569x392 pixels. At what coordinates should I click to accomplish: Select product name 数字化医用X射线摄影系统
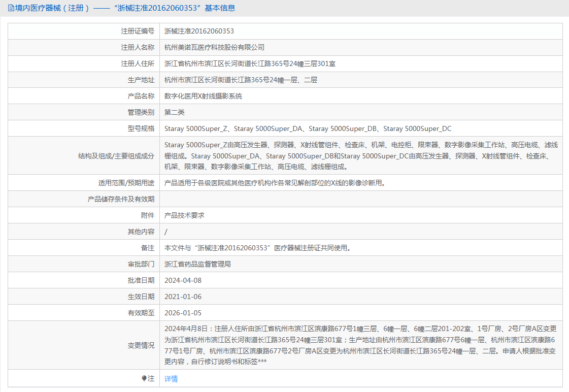[x=203, y=96]
